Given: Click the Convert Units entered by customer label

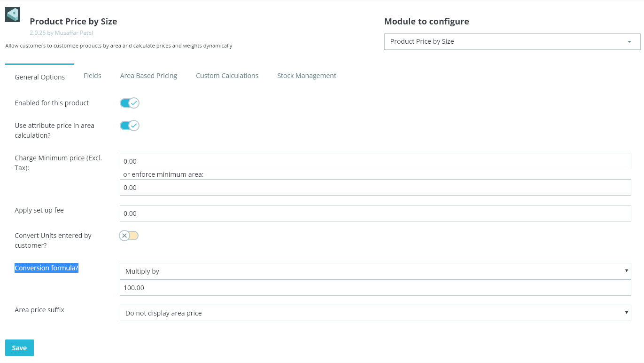Looking at the screenshot, I should click(53, 241).
